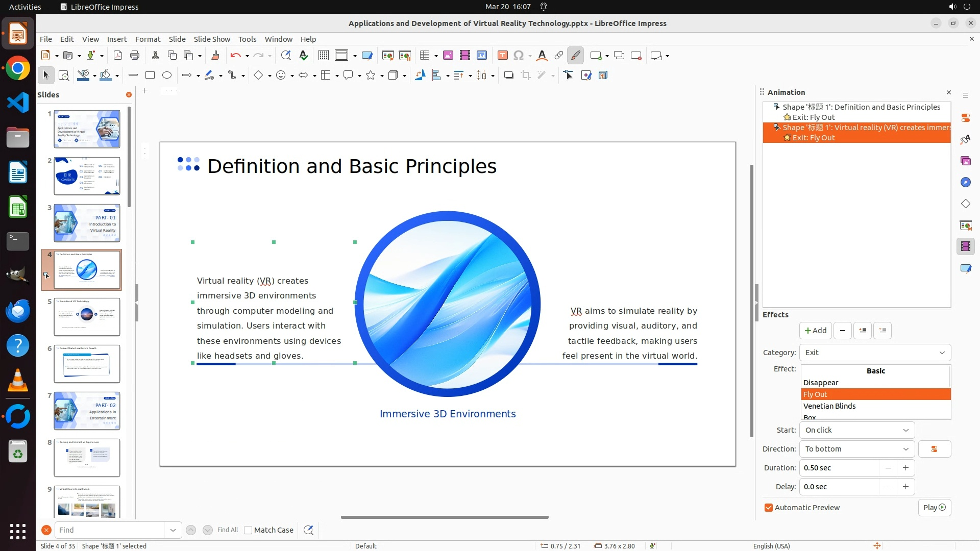Open the sidebar Navigator compass icon
Screen dimensions: 980x551
click(x=965, y=183)
